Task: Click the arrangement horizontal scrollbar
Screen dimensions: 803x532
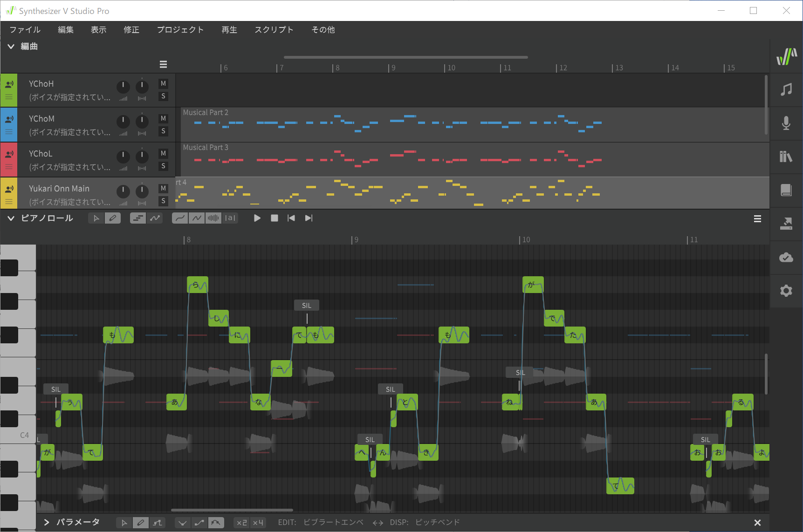Action: (x=405, y=57)
